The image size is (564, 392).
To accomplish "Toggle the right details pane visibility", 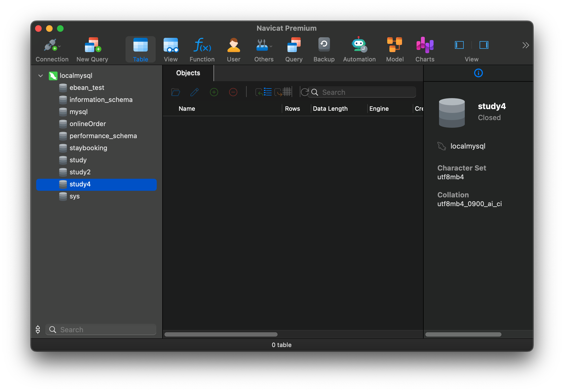I will pos(484,45).
